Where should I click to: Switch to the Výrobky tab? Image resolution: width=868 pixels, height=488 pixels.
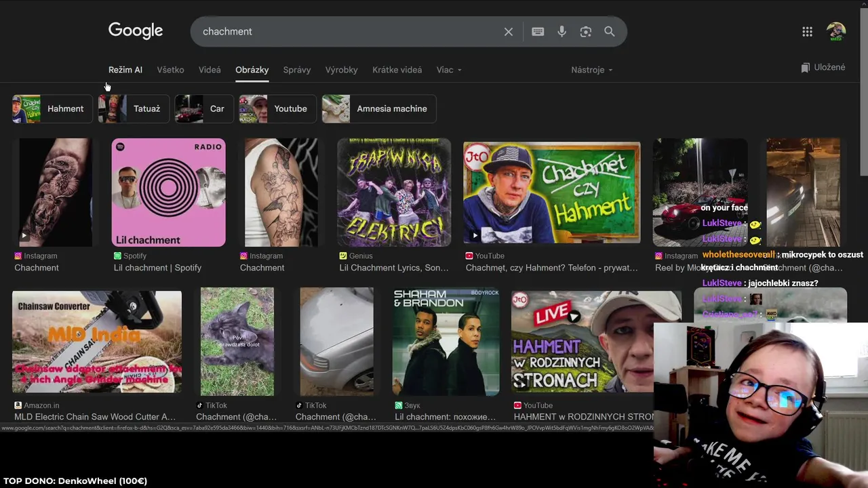coord(341,70)
